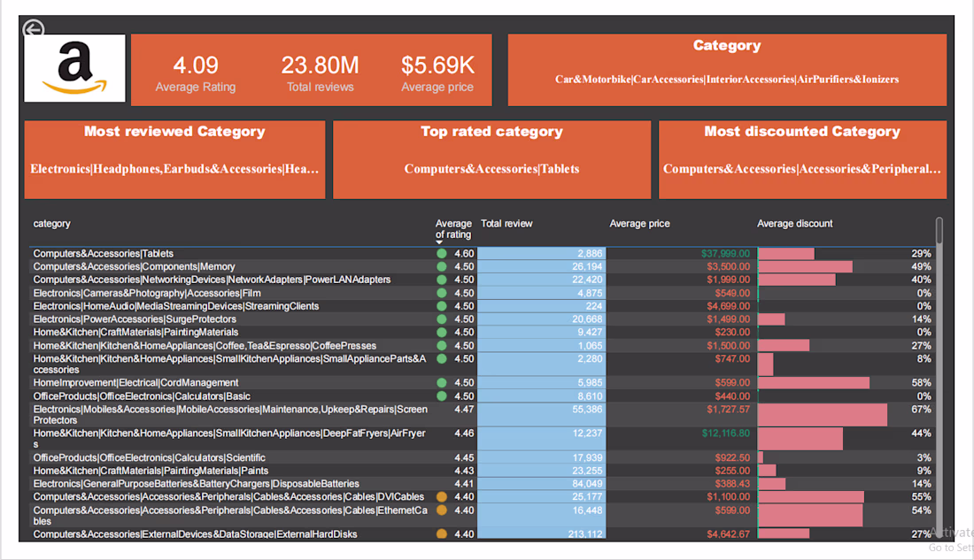Sort by the Average discount header
Viewport: 974px width, 560px height.
(x=794, y=224)
